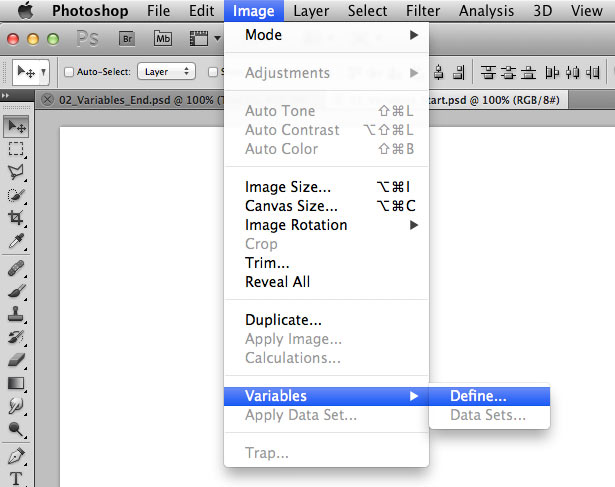Select the Pen tool
615x487 pixels.
point(16,456)
